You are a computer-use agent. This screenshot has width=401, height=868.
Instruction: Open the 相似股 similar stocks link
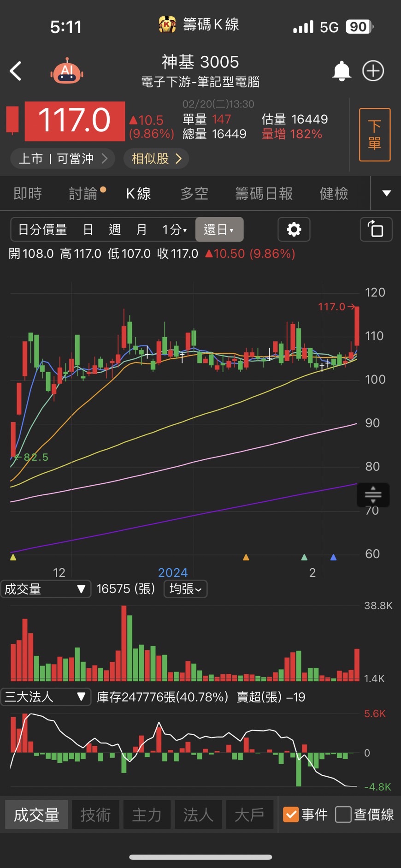[156, 159]
